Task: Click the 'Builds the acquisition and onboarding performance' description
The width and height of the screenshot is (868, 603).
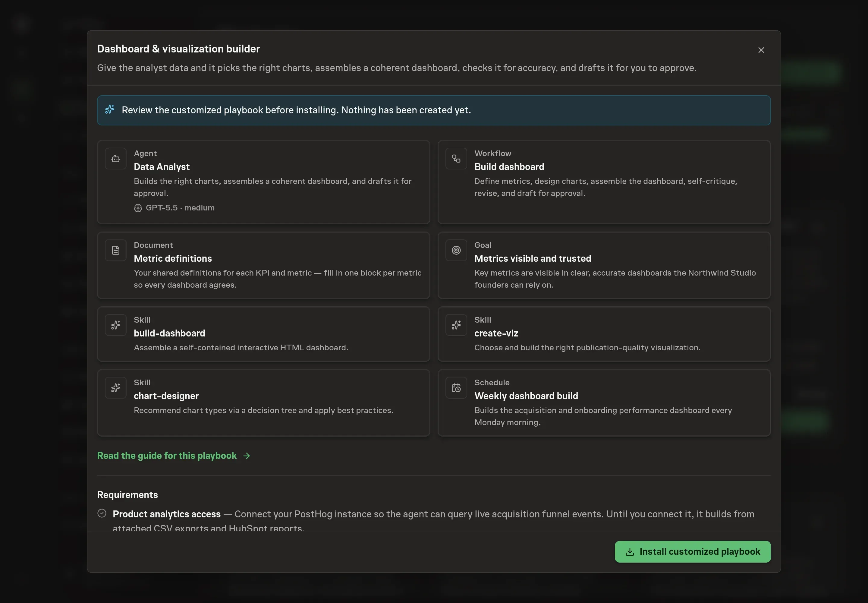Action: [x=603, y=416]
